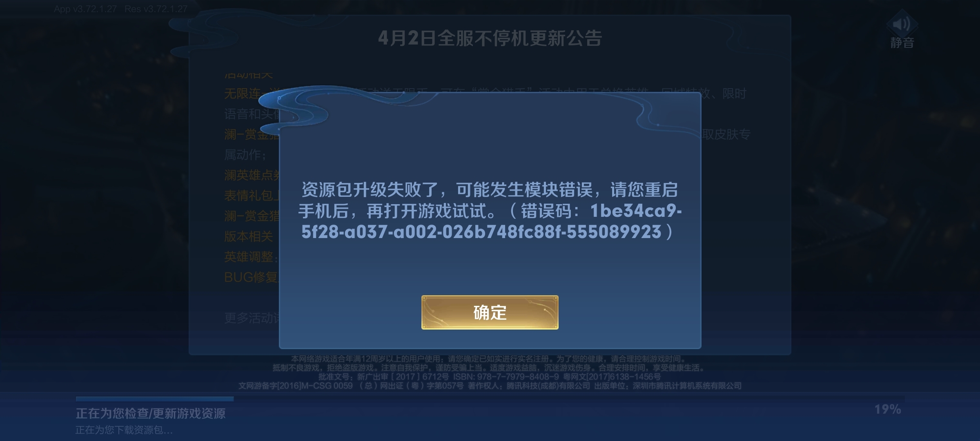
Task: Select the error code text 1be34ca9
Action: pyautogui.click(x=636, y=211)
